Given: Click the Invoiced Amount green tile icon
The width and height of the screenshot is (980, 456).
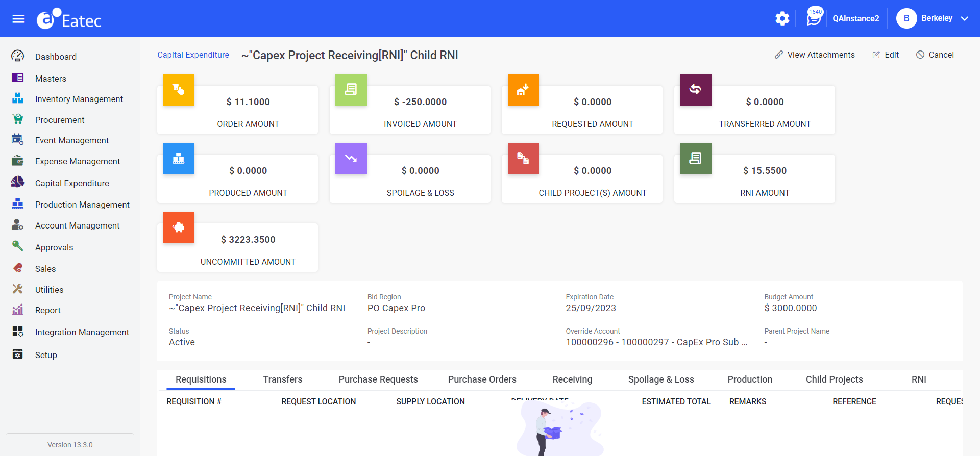Looking at the screenshot, I should (351, 90).
